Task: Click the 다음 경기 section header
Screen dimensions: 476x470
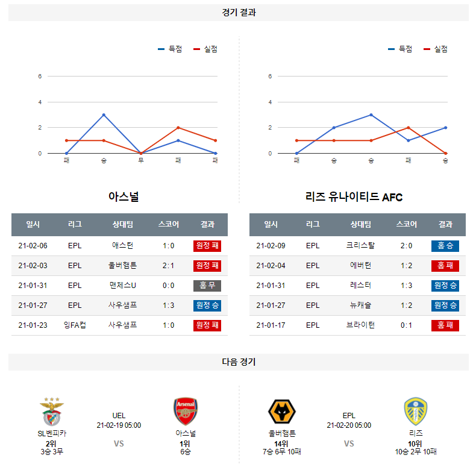Action: click(x=239, y=362)
